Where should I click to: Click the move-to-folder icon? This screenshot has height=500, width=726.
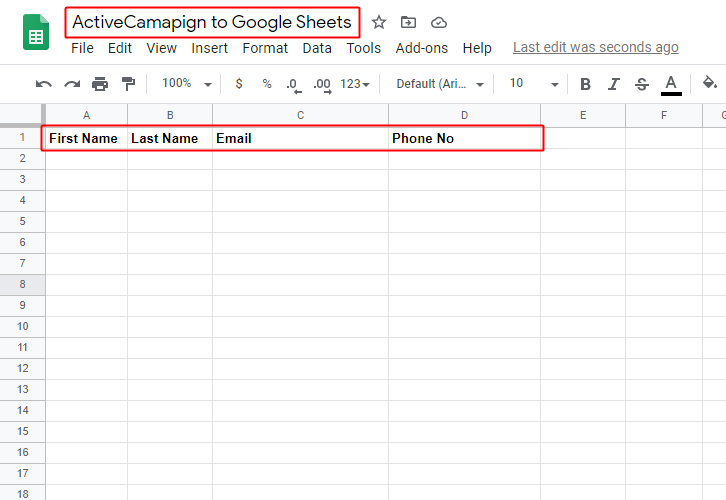coord(408,22)
